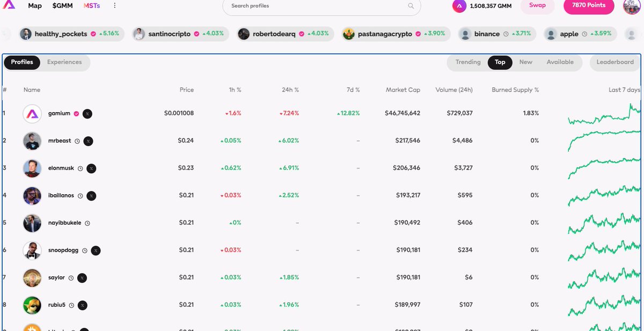Click the gamium verified badge
Viewport: 644px width, 331px height.
pyautogui.click(x=76, y=114)
